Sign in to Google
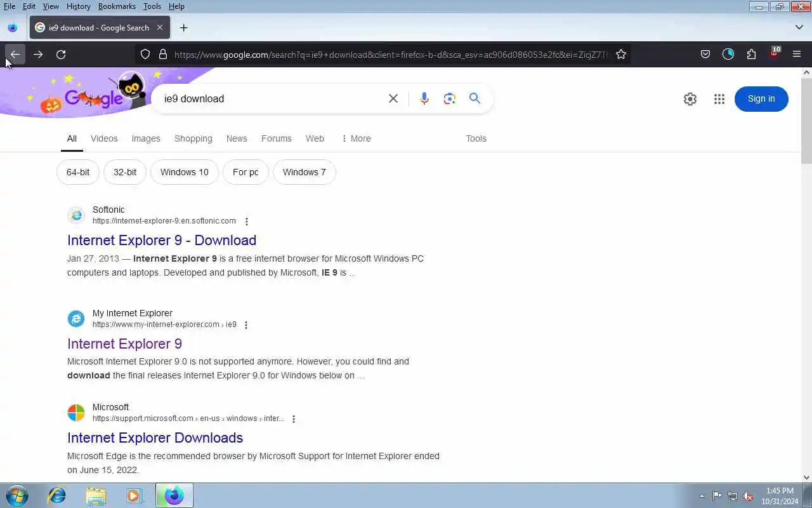This screenshot has height=508, width=812. click(761, 98)
